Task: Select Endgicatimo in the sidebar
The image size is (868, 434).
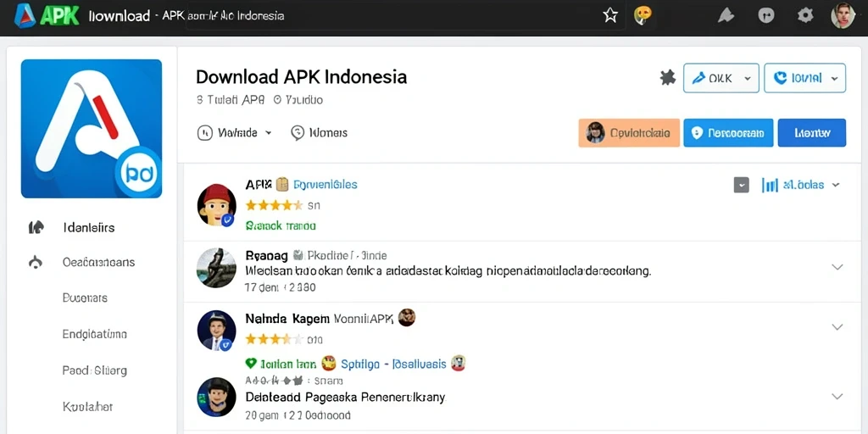Action: click(95, 334)
